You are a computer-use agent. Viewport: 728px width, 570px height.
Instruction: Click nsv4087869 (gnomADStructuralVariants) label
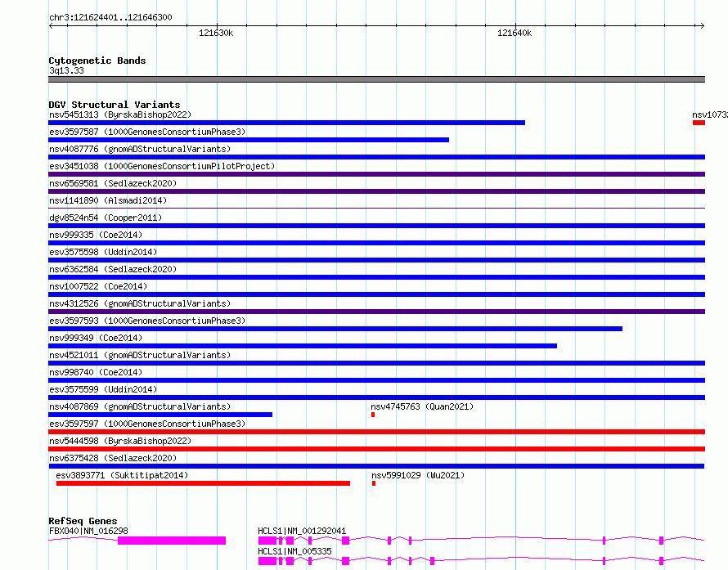[x=140, y=406]
